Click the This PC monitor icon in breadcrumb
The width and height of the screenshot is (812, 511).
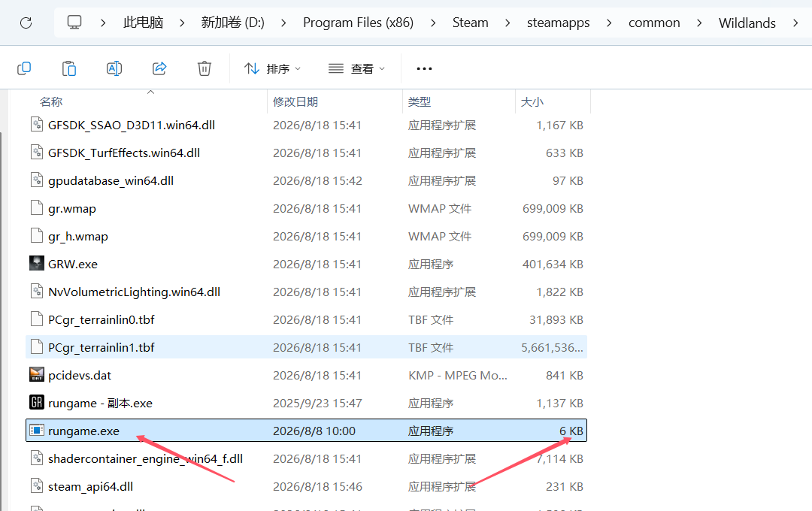tap(74, 23)
